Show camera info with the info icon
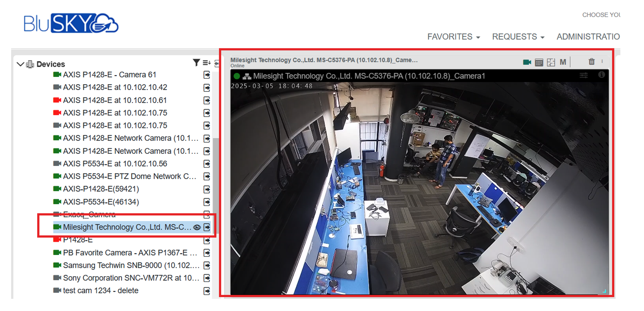Screen dimensions: 644x311 pos(601,75)
